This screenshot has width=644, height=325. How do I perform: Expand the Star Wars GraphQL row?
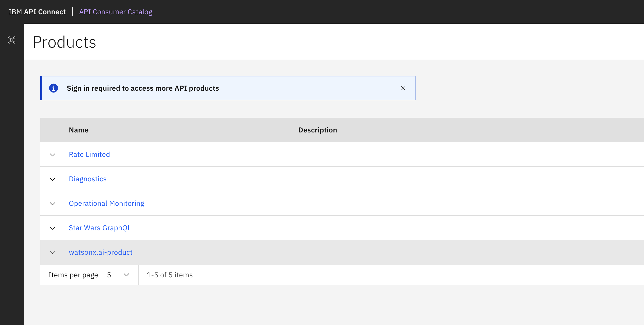53,228
